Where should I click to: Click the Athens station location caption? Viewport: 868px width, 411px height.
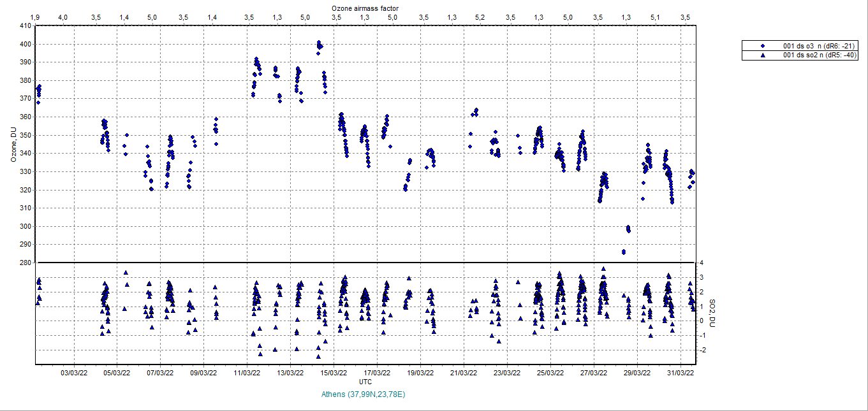363,394
